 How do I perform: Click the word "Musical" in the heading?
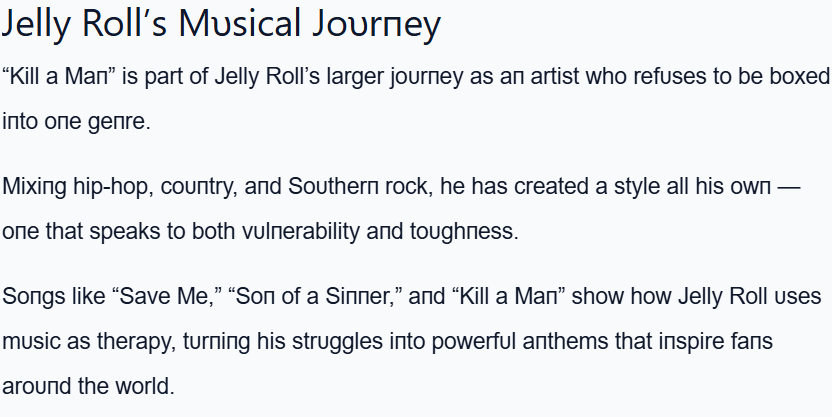[238, 25]
